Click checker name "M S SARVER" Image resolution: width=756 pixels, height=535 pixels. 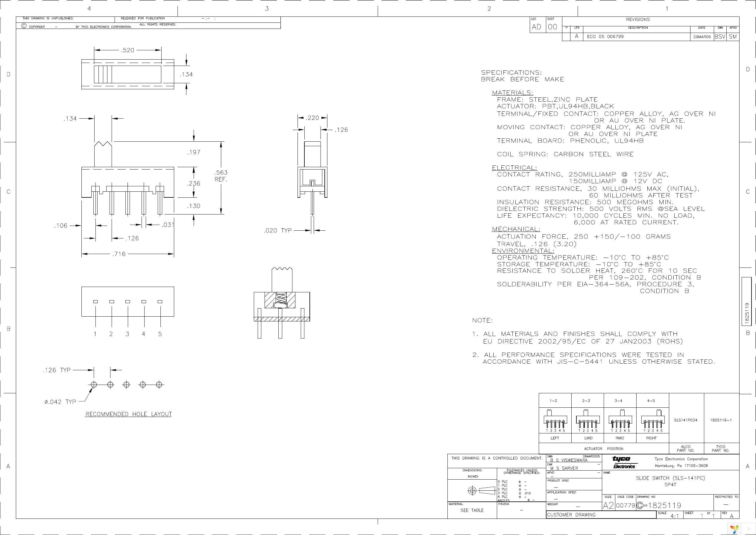click(564, 468)
